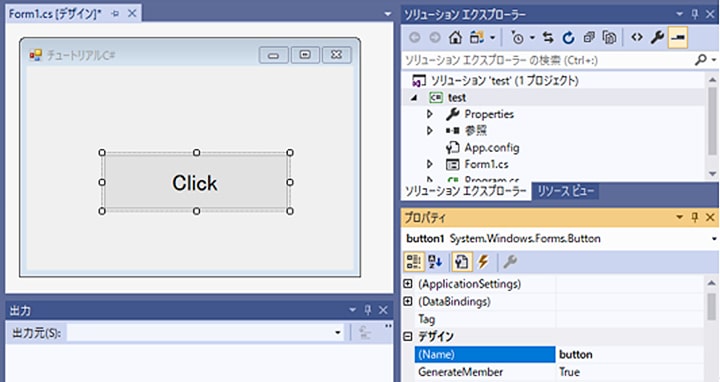
Task: Expand (DataBindings) property
Action: [x=408, y=301]
